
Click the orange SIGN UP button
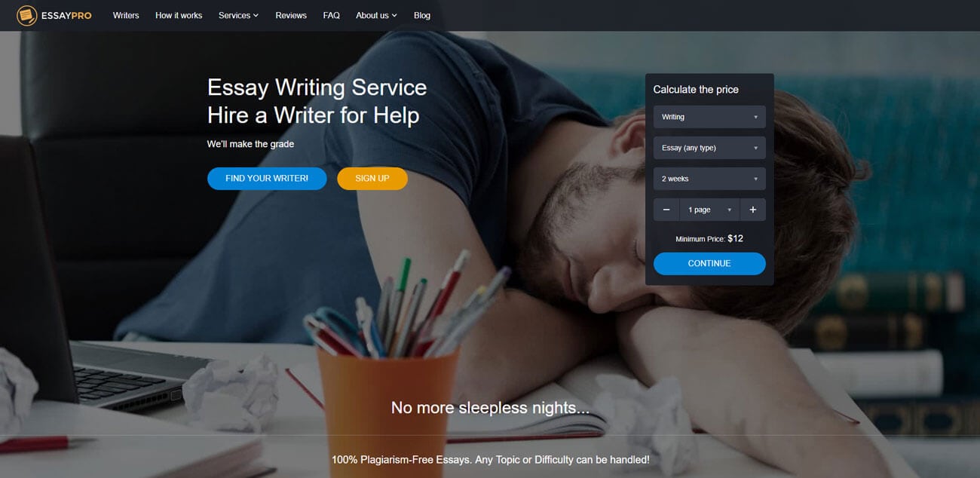pyautogui.click(x=372, y=179)
